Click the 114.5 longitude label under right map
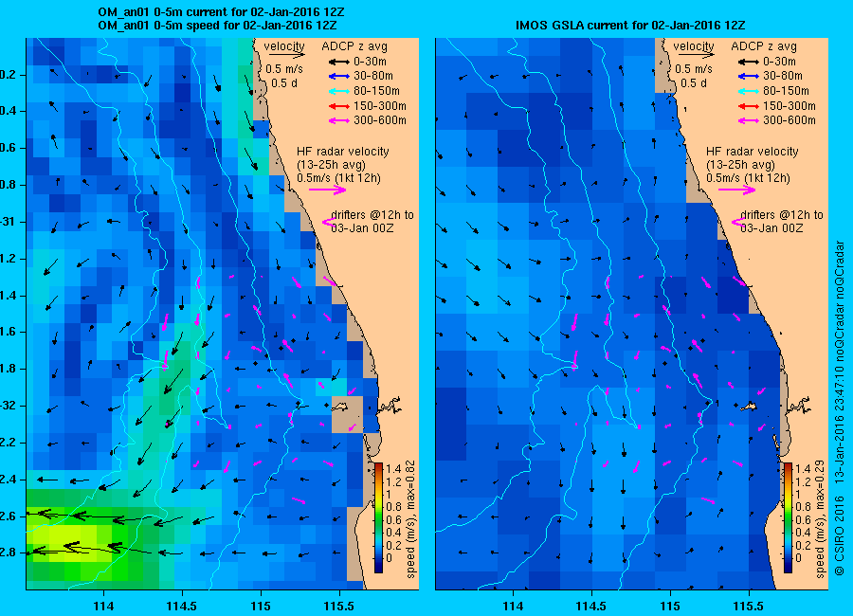 [x=590, y=607]
